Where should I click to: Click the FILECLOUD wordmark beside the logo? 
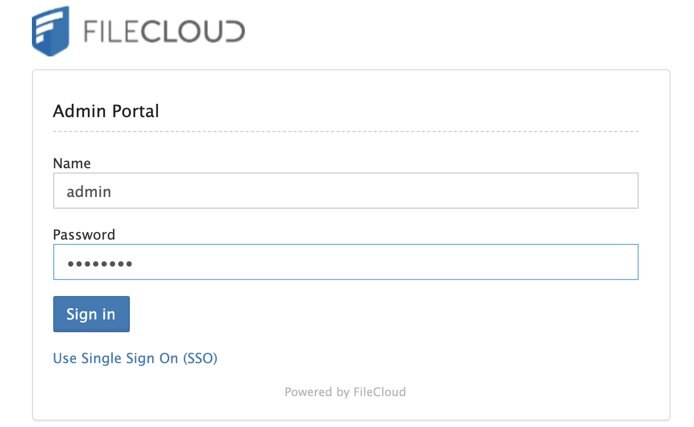tap(163, 31)
